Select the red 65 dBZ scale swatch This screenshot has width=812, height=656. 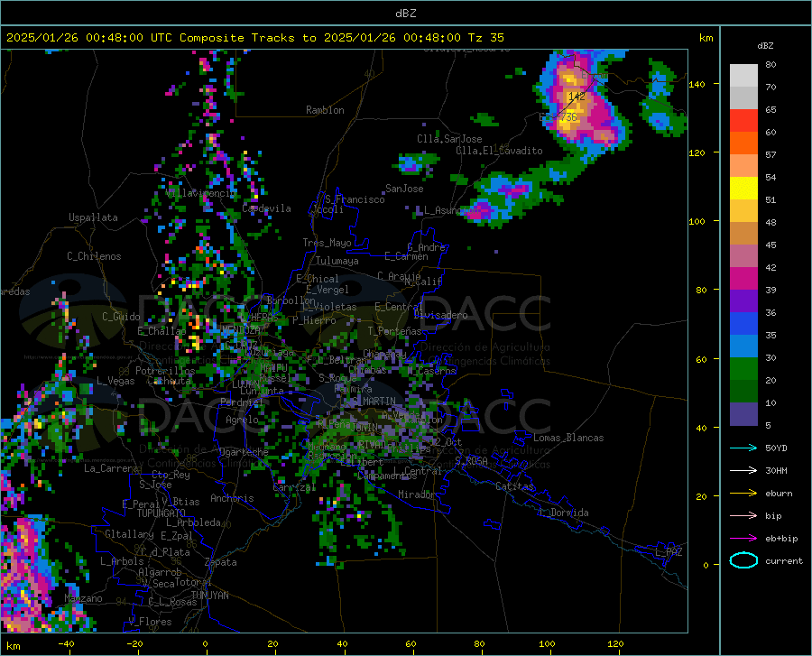click(x=743, y=120)
